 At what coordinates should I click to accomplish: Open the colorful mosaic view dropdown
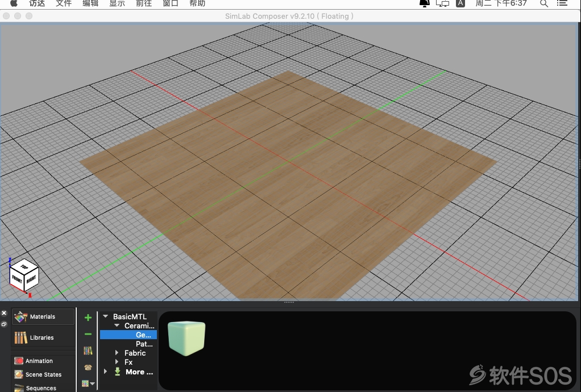click(x=88, y=383)
